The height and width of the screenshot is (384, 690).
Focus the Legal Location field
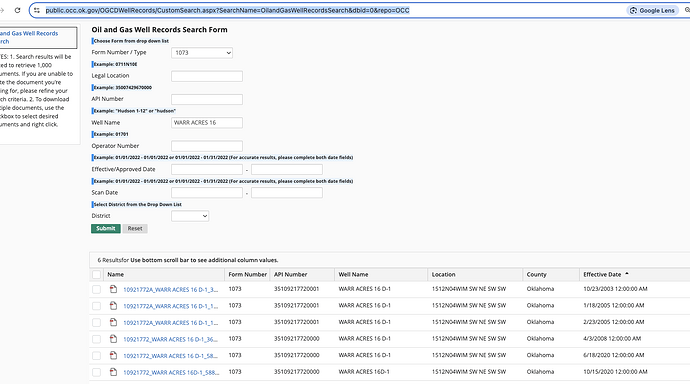pos(207,76)
